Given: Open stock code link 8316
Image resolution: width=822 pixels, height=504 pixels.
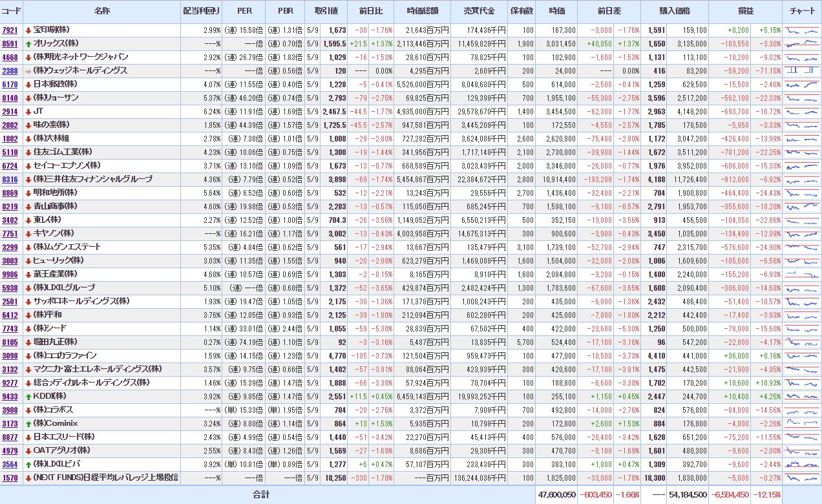Looking at the screenshot, I should 10,180.
